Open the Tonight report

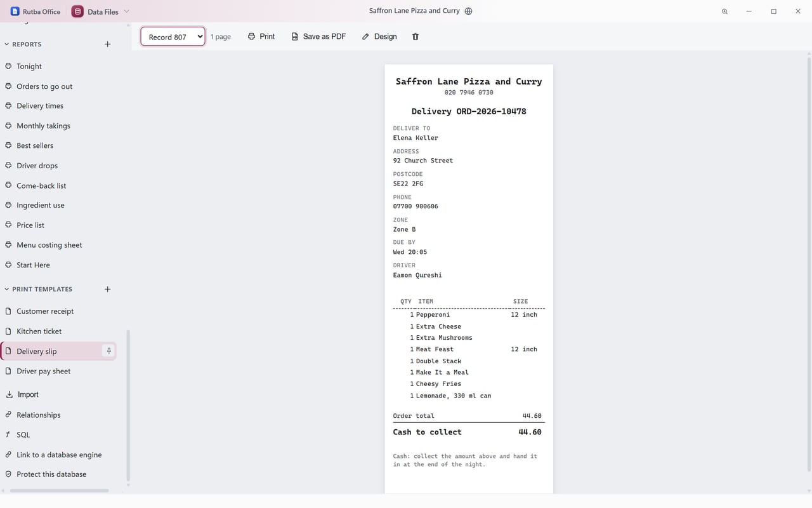coord(58,66)
